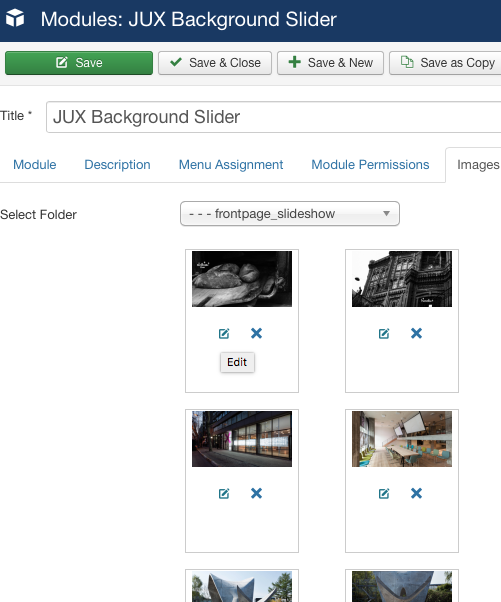Click the night street storefront thumbnail
The image size is (501, 602).
[x=242, y=439]
